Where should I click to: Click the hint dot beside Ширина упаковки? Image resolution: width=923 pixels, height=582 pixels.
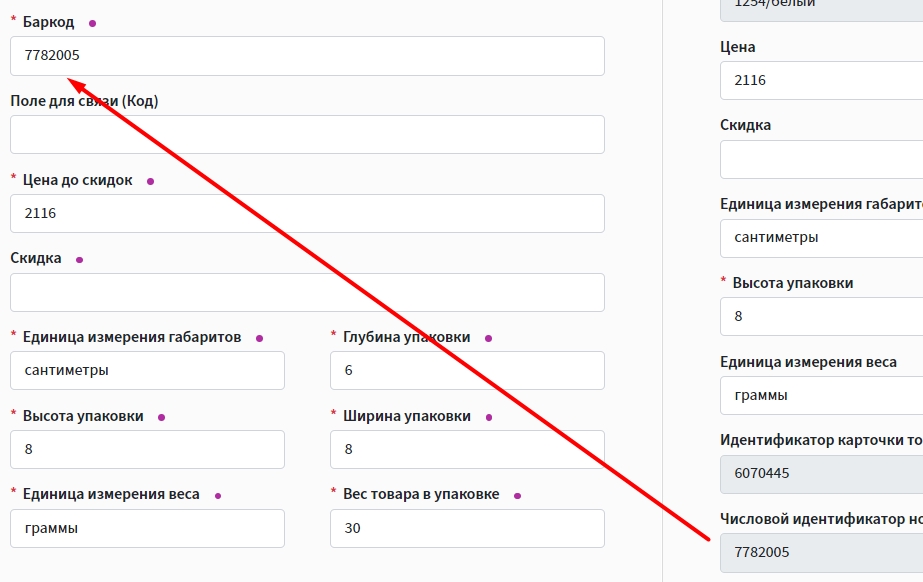(489, 417)
